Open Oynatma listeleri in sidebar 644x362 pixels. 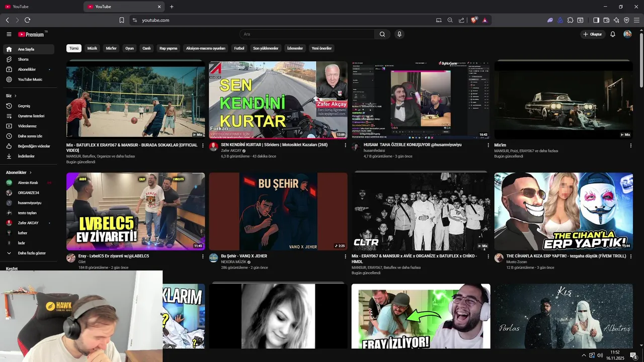point(29,116)
